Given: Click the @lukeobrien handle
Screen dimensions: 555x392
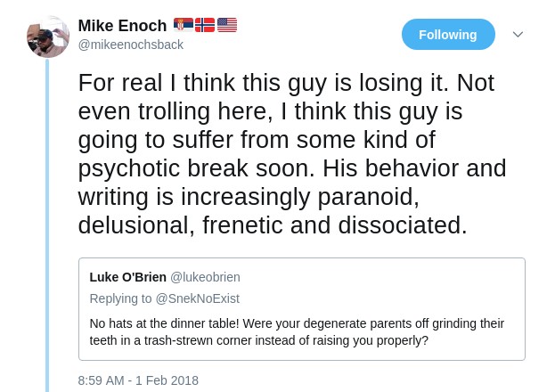Looking at the screenshot, I should [x=205, y=277].
